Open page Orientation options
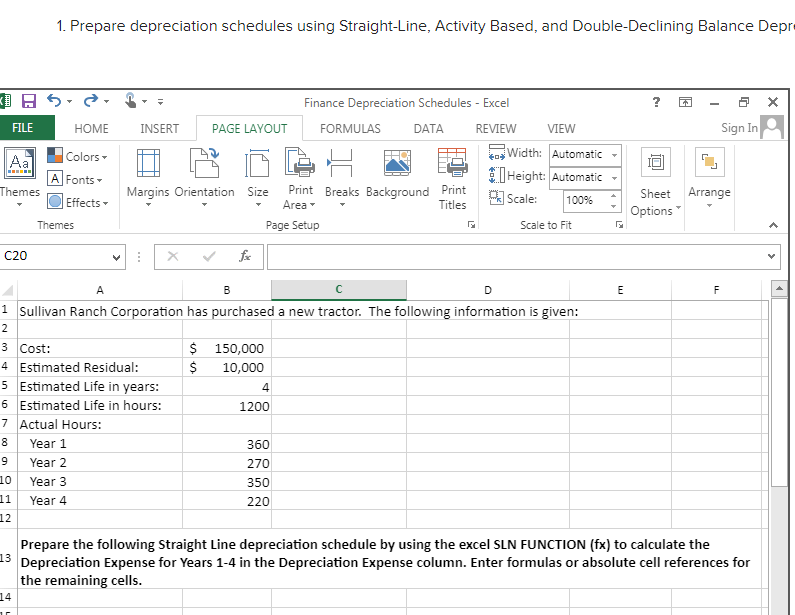This screenshot has width=795, height=615. 204,178
